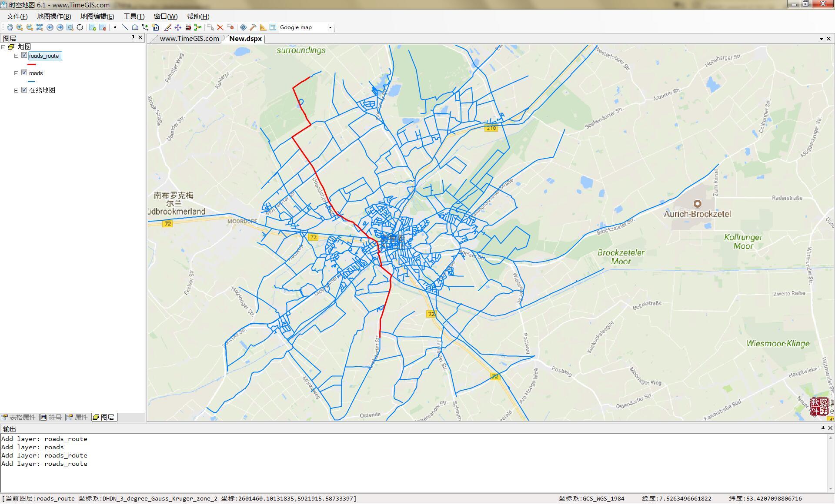Collapse the roads layer node

[17, 73]
